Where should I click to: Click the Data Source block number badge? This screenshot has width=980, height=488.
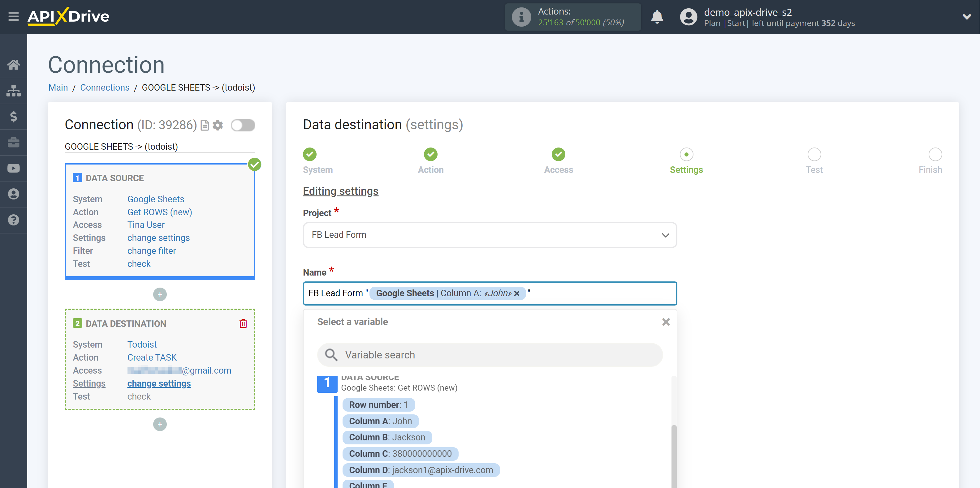77,178
